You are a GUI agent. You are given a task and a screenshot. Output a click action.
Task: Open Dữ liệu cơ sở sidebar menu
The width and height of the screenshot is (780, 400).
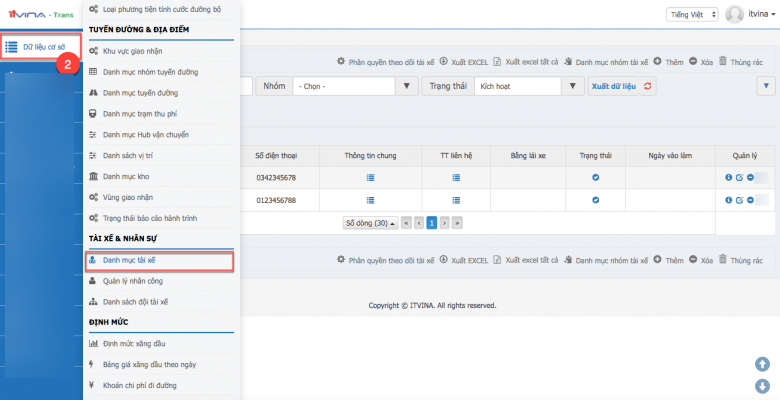[39, 46]
